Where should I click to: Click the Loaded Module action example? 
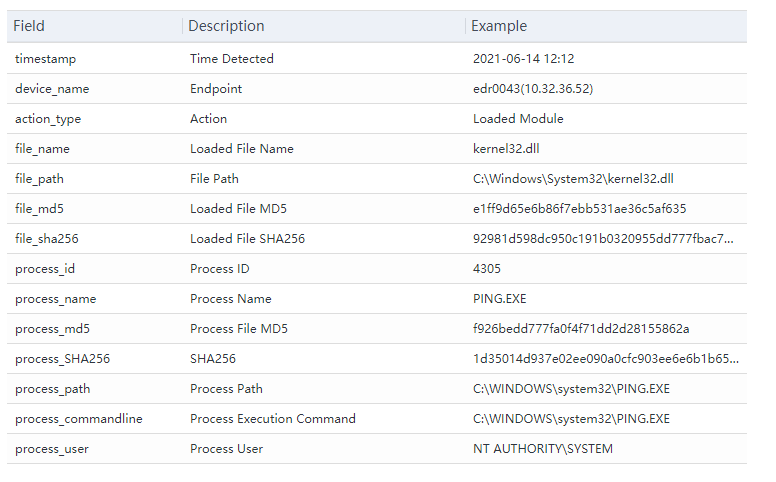point(518,119)
